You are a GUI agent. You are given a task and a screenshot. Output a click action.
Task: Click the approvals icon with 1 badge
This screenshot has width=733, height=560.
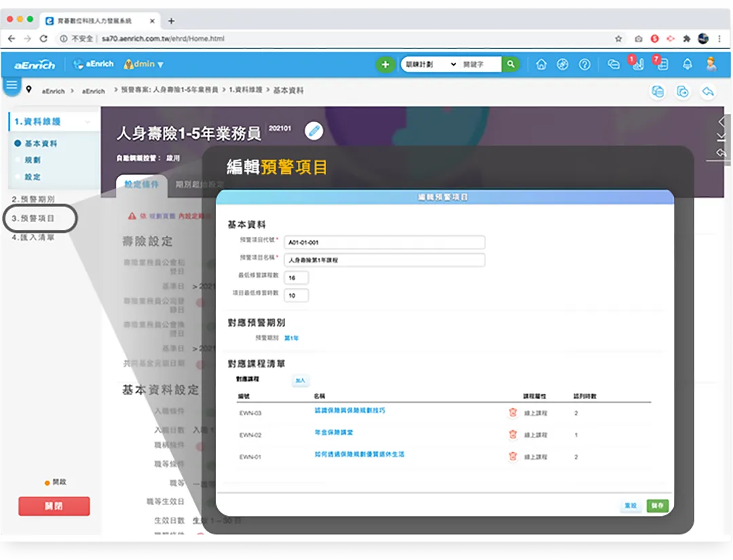[638, 66]
